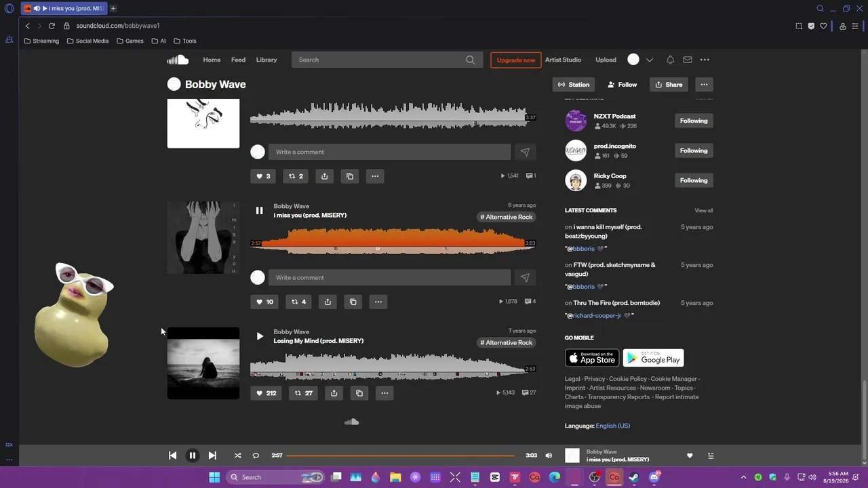This screenshot has width=868, height=488.
Task: Open the Cookie Policy link
Action: pos(628,379)
